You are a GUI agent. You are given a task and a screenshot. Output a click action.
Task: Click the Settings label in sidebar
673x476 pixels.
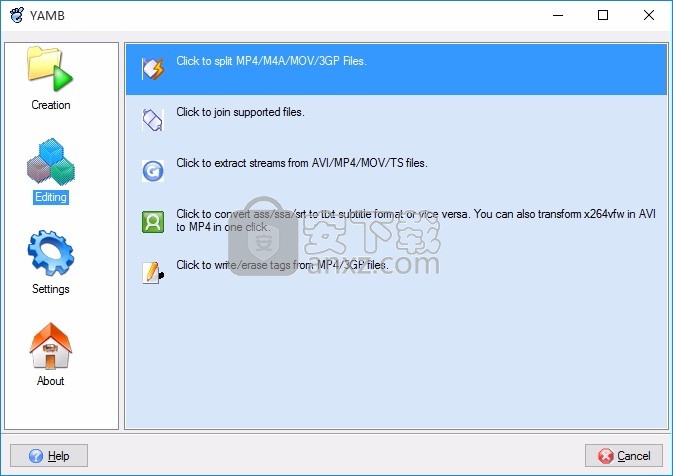coord(51,289)
